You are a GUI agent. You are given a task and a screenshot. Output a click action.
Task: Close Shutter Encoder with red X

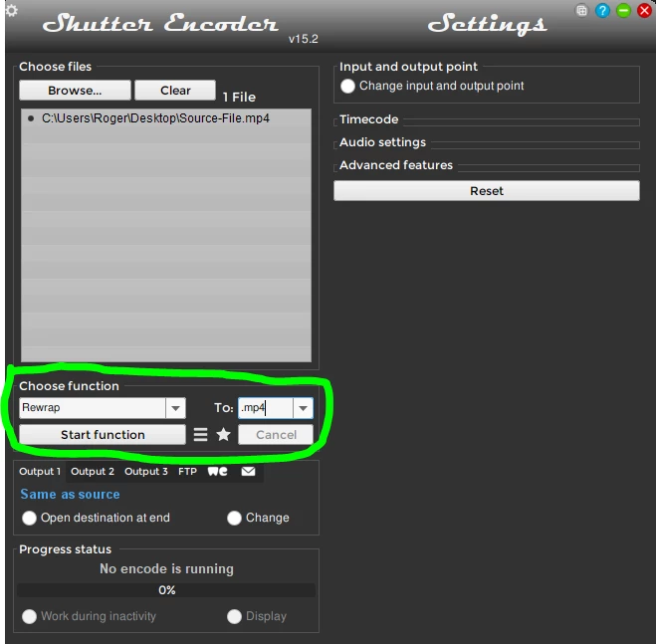(x=644, y=11)
